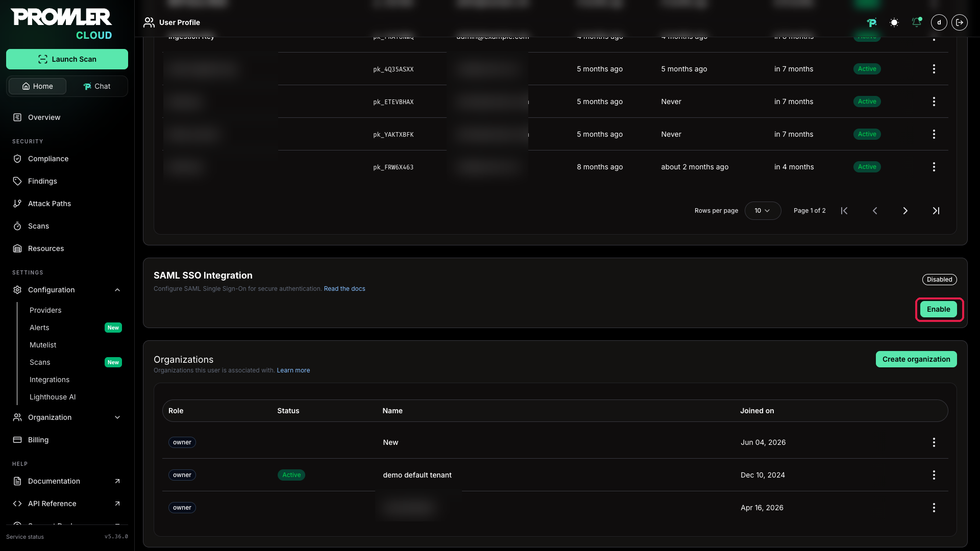Open Lighthouse AI icon in top bar
This screenshot has height=551, width=980.
[872, 22]
